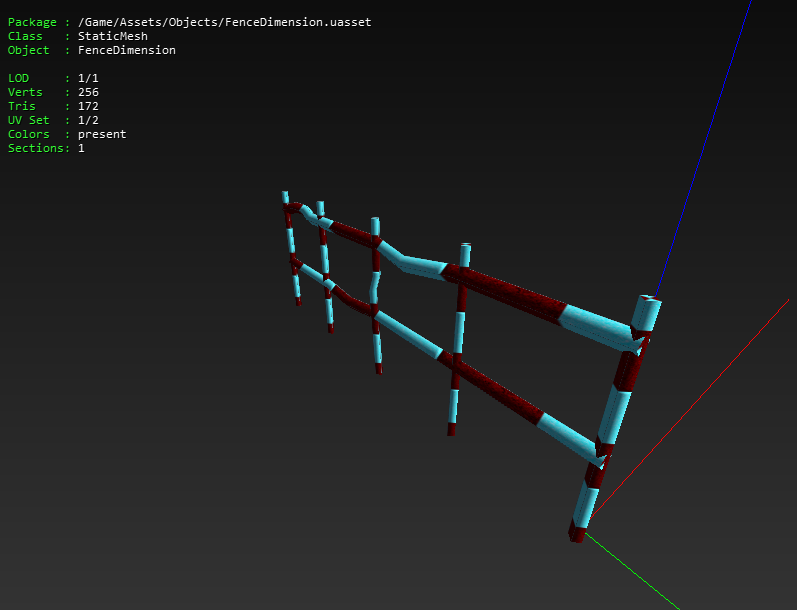Click the blue Z axis line

704,147
